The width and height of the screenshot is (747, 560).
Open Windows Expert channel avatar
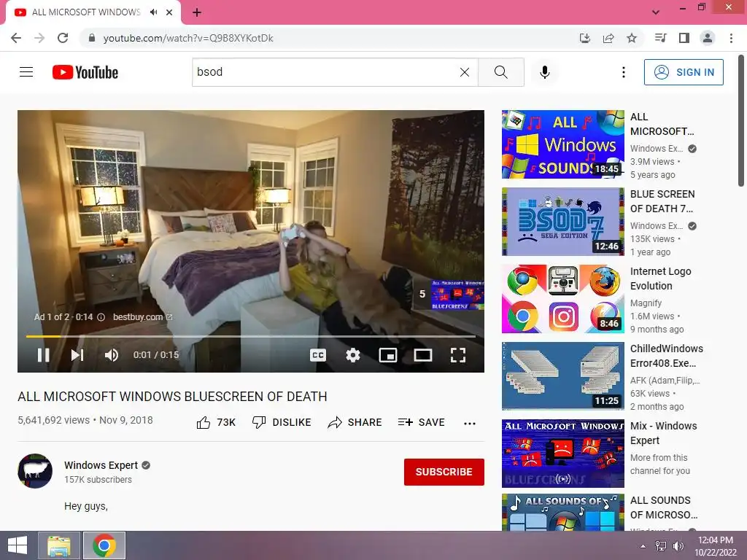pyautogui.click(x=35, y=471)
